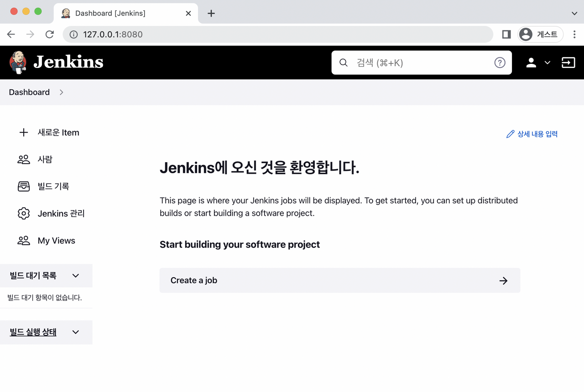Click Start building your software project heading
Viewport: 584px width, 392px height.
click(240, 245)
